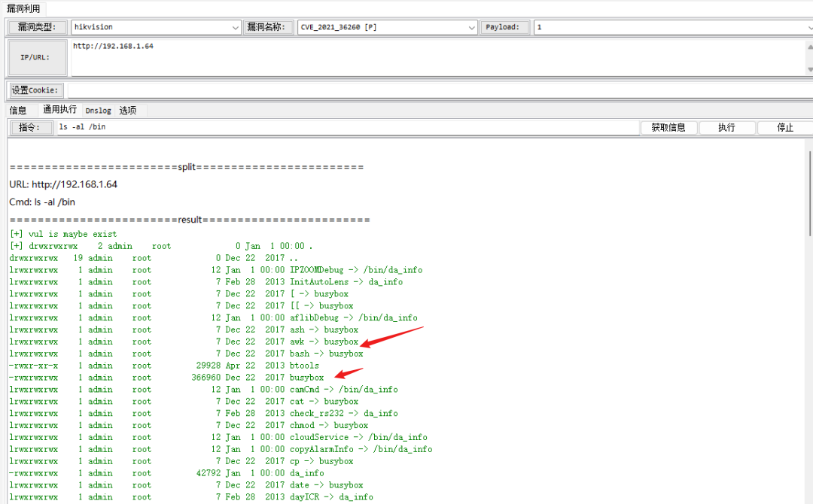Open the hikvision vulnerability type dropdown
Image resolution: width=813 pixels, height=504 pixels.
pos(156,27)
